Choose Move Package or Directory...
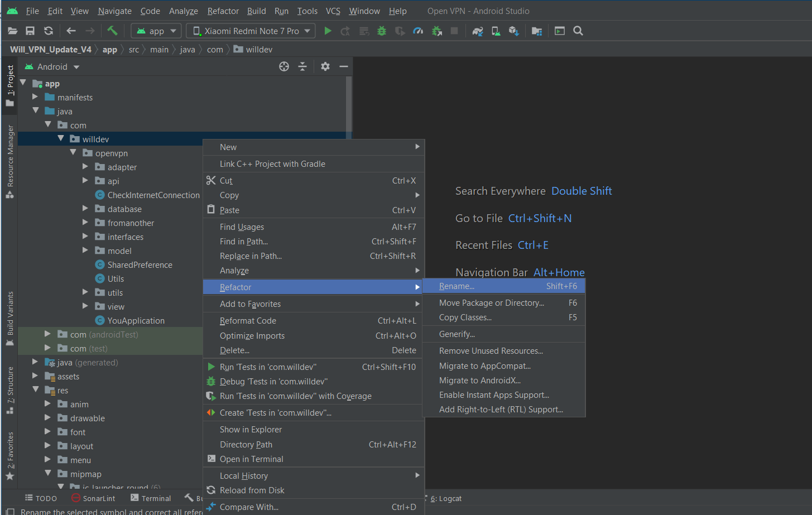This screenshot has height=515, width=812. click(504, 303)
